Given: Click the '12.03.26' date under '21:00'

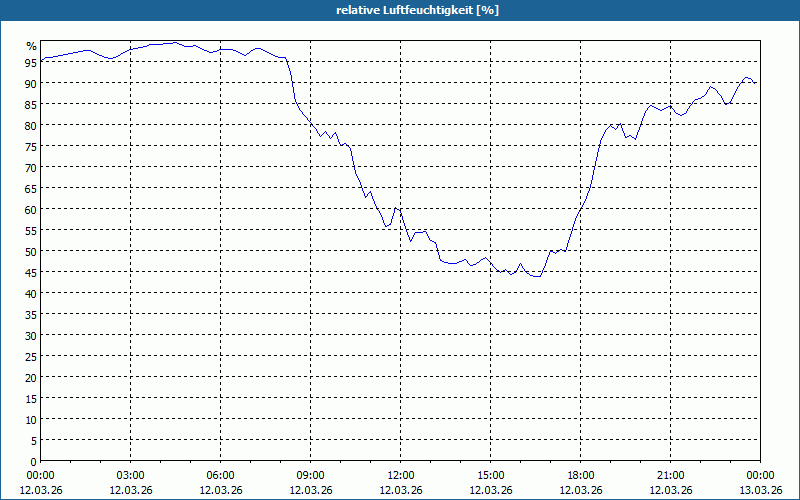Looking at the screenshot, I should [x=670, y=490].
